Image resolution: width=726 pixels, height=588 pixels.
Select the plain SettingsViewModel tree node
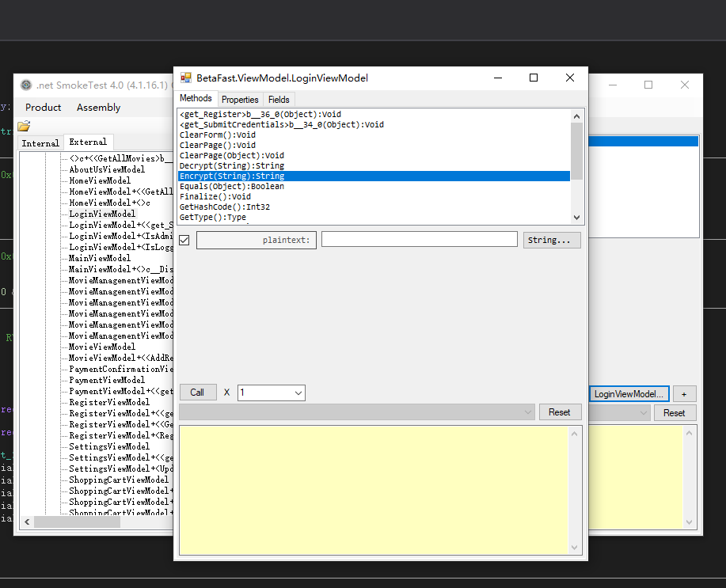(109, 447)
